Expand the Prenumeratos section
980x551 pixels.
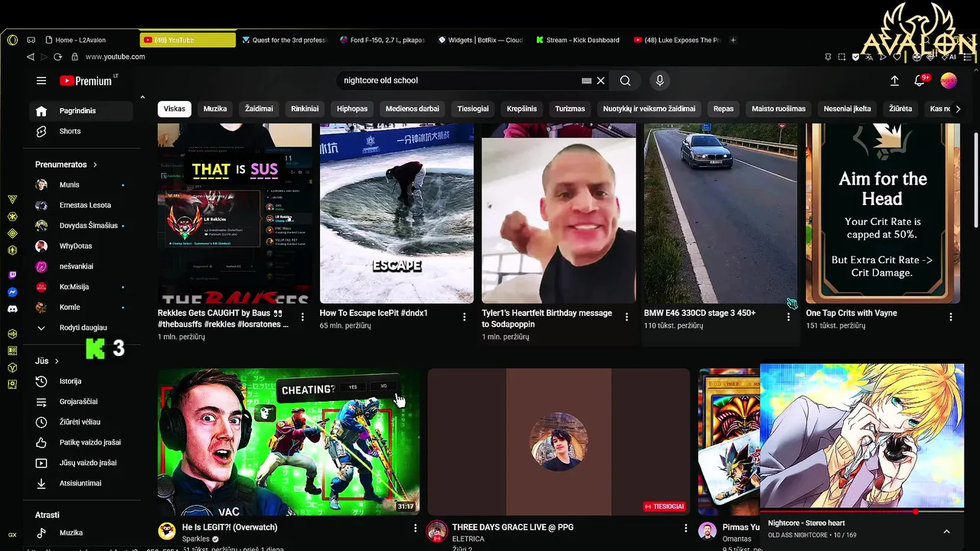pos(66,165)
